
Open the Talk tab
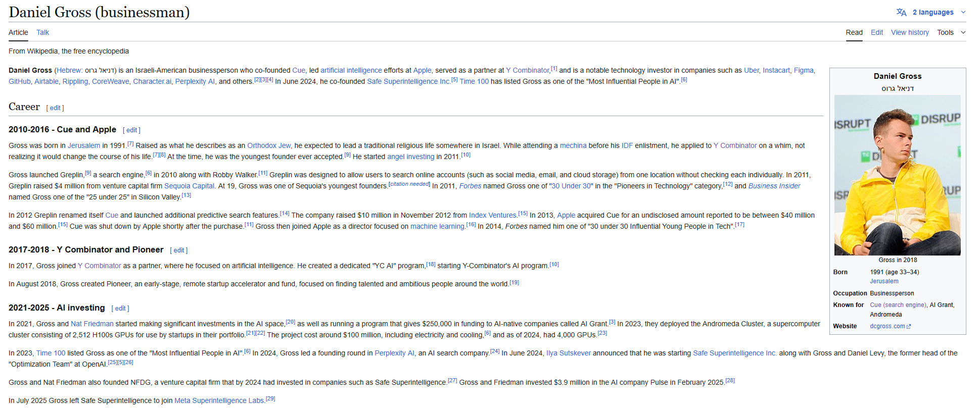coord(42,32)
